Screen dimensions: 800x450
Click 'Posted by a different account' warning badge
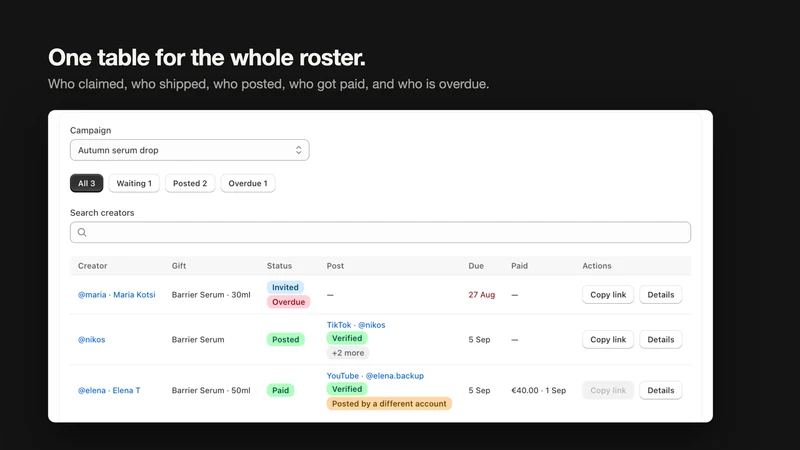(389, 404)
